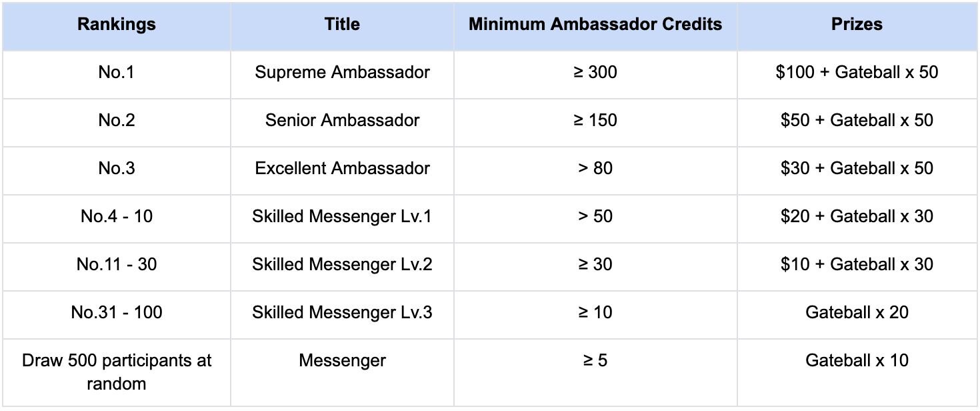The height and width of the screenshot is (411, 980).
Task: Select the Supreme Ambassador title cell
Action: pos(342,73)
